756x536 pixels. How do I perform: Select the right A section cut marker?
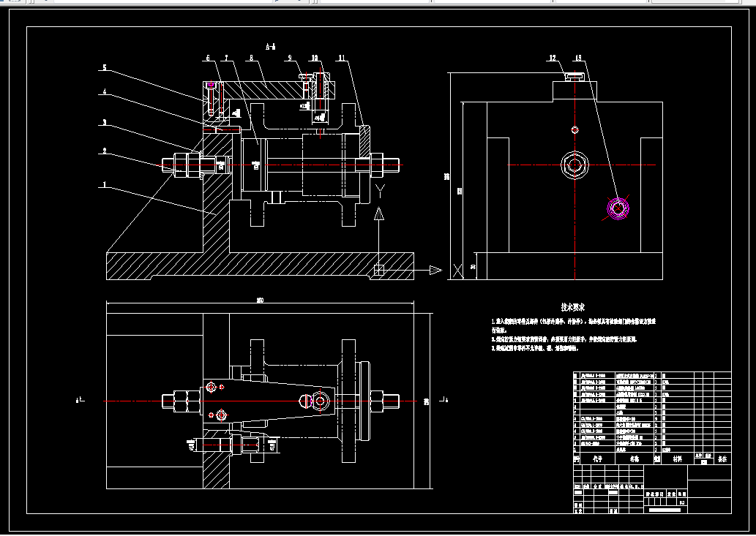coord(444,400)
